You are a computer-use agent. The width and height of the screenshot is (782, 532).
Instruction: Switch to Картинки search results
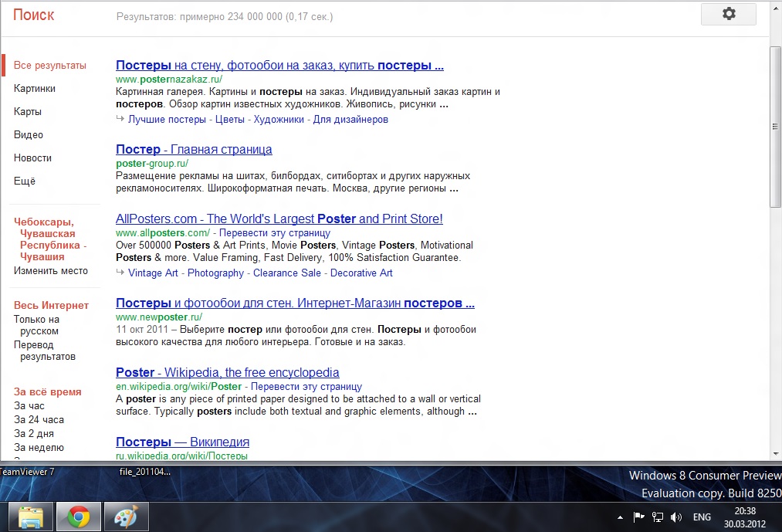tap(35, 88)
